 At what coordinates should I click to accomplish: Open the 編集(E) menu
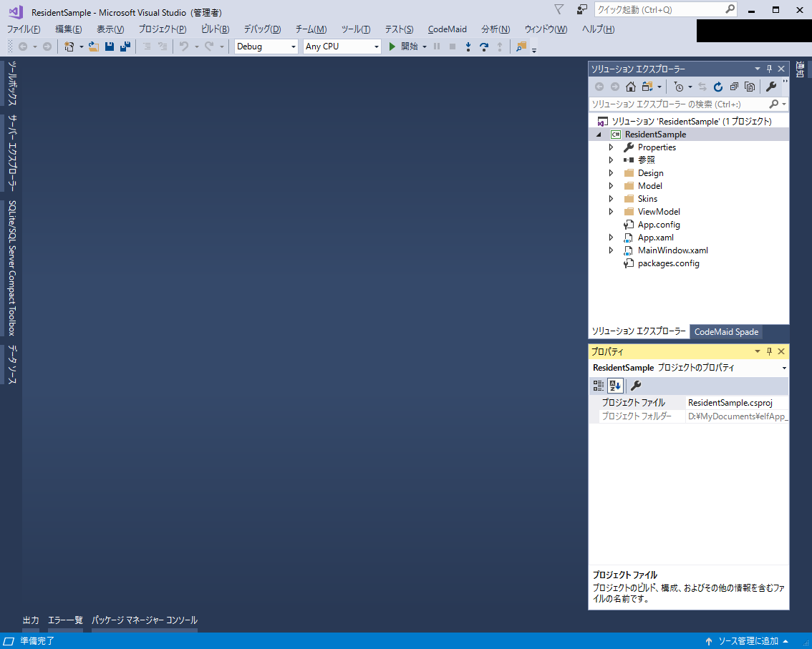(x=68, y=29)
